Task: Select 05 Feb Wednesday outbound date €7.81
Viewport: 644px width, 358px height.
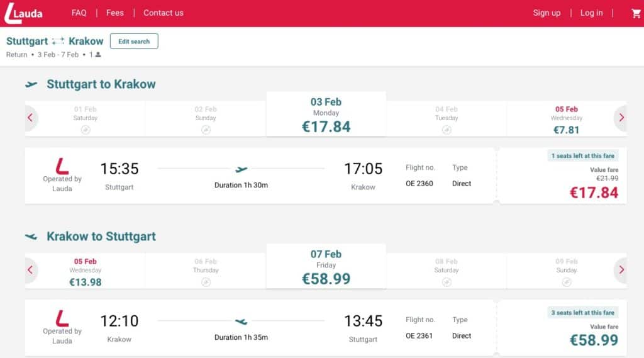Action: (x=567, y=119)
